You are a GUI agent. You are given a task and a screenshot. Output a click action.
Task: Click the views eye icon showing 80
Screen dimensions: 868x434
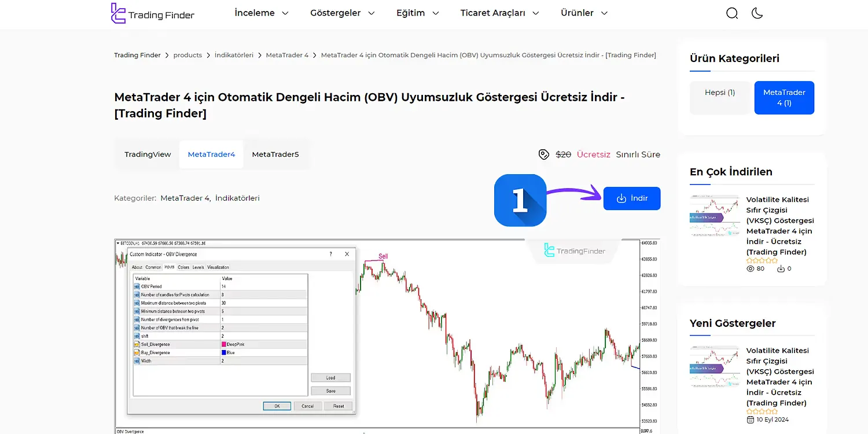tap(751, 268)
